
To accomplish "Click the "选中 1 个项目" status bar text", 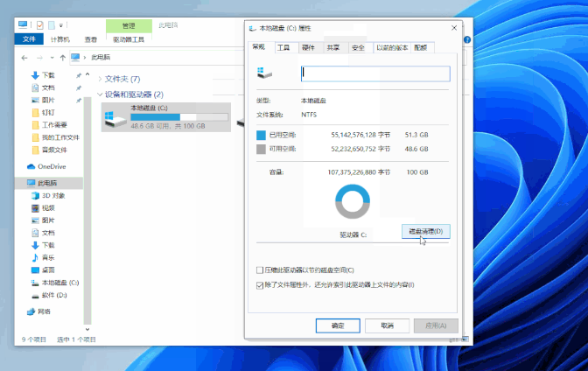I will (x=76, y=339).
